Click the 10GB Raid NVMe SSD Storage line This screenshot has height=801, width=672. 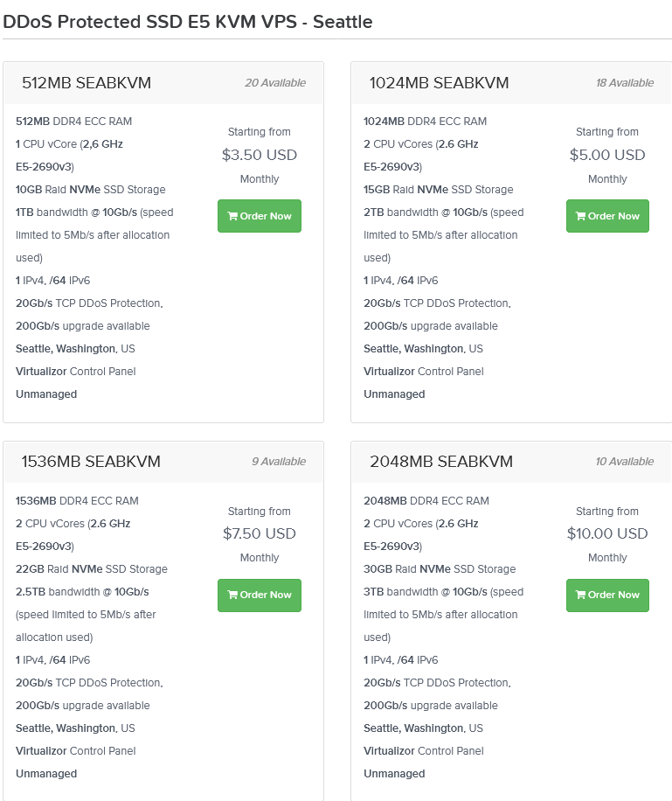click(x=90, y=190)
